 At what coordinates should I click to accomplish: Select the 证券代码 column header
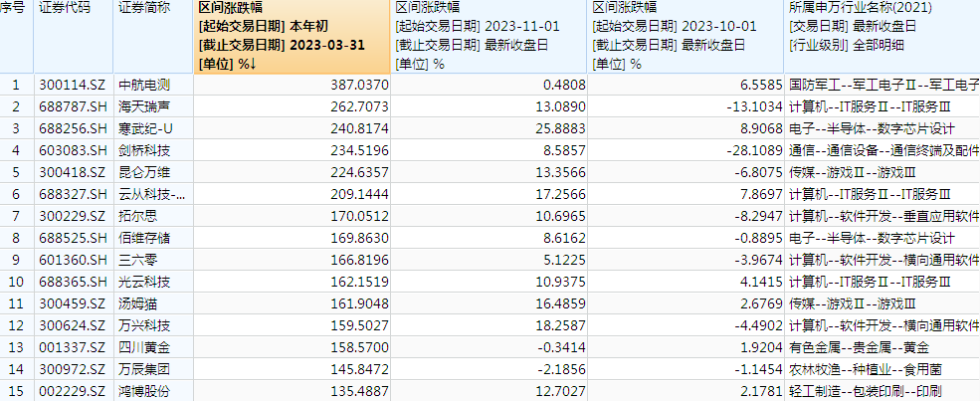tap(73, 37)
